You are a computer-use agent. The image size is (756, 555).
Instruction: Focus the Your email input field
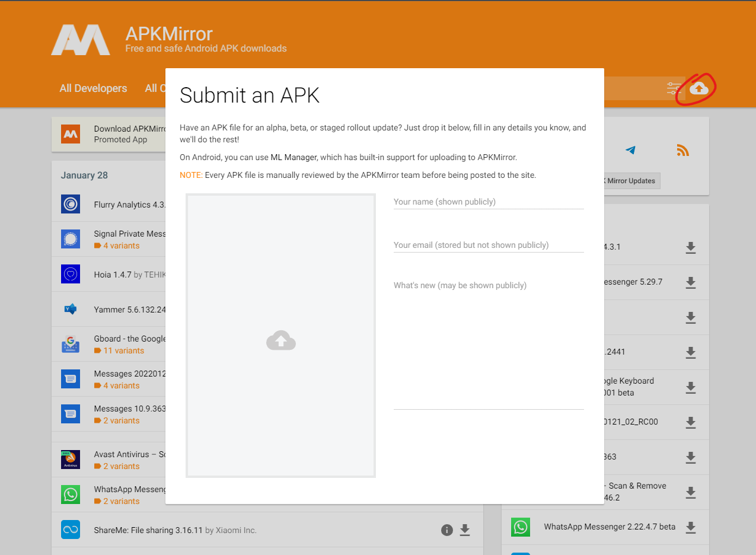coord(489,245)
